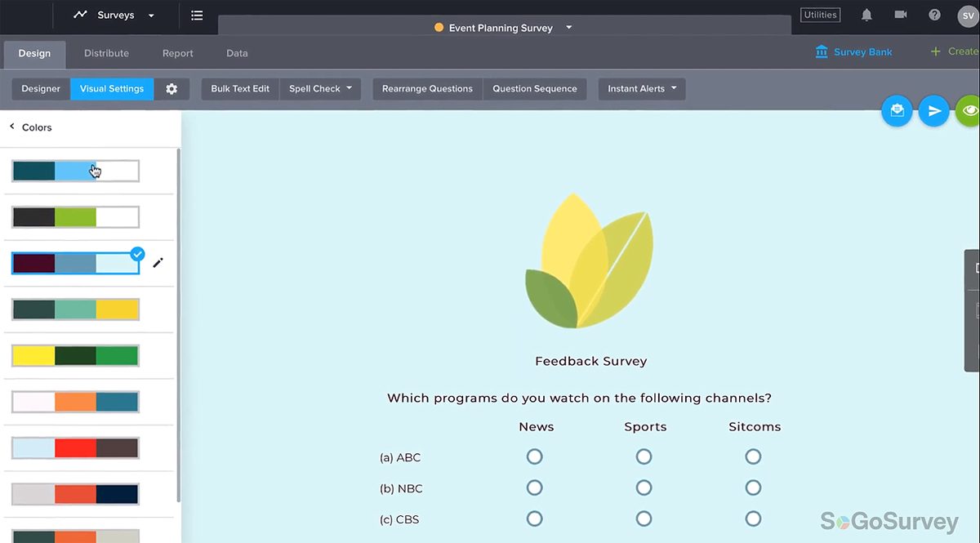This screenshot has width=980, height=543.
Task: Select the Sitcoms radio button for CBS
Action: coord(753,519)
